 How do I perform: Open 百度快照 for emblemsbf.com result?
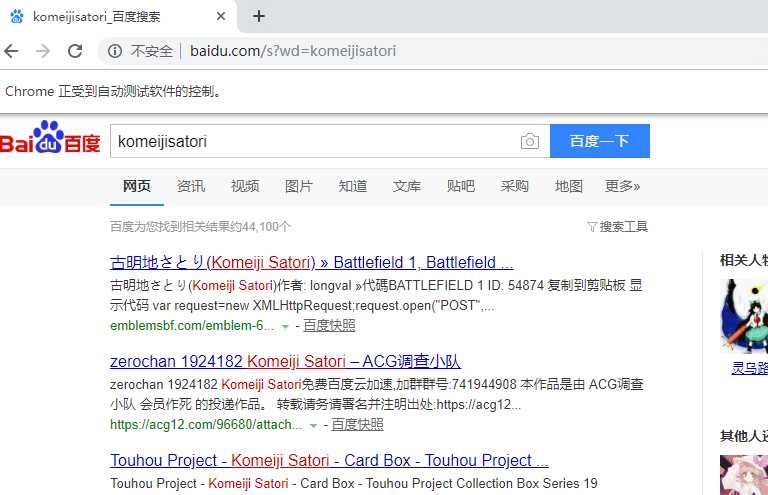(329, 326)
